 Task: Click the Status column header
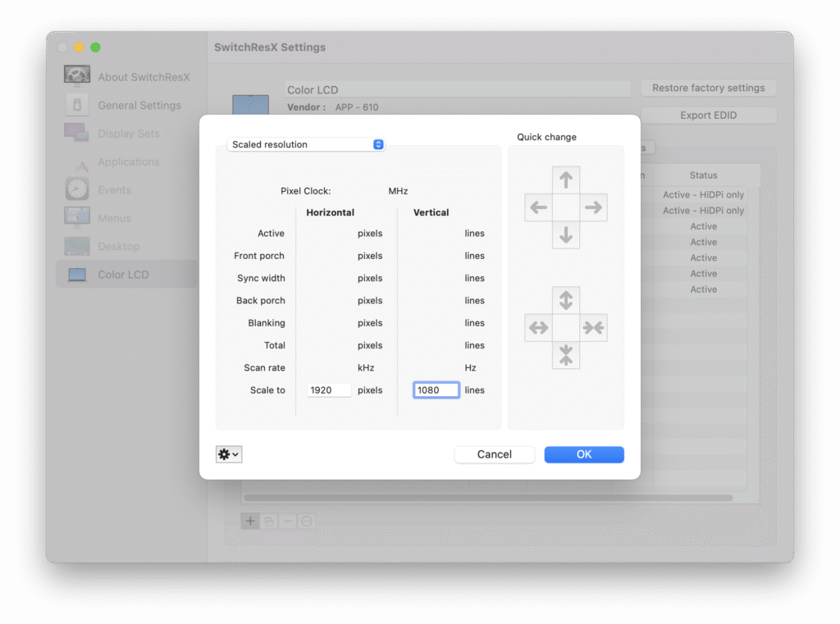pos(703,175)
